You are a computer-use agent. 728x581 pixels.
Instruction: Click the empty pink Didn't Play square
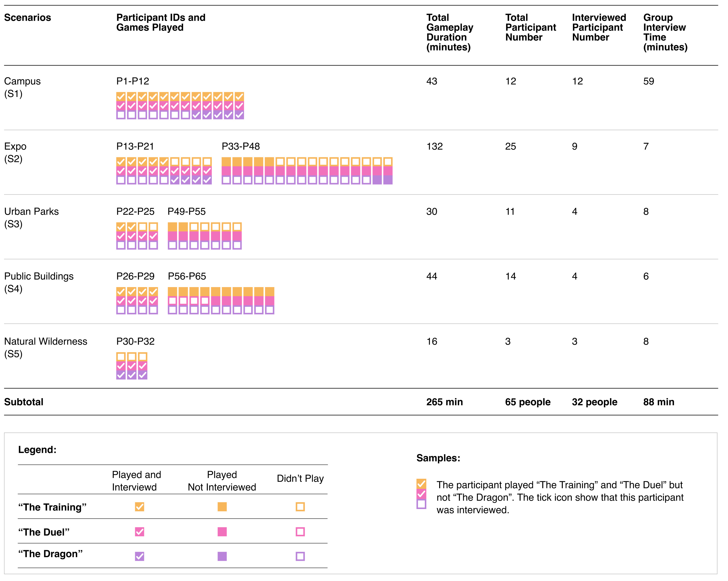(300, 532)
